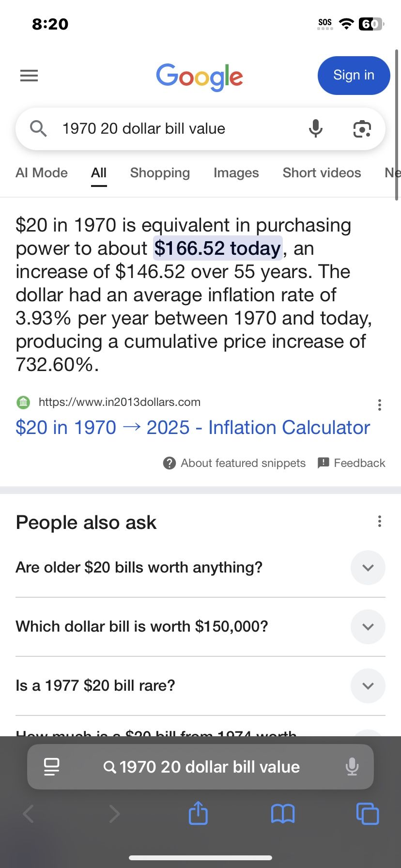This screenshot has width=401, height=868.
Task: Switch to the Shopping tab
Action: coord(160,173)
